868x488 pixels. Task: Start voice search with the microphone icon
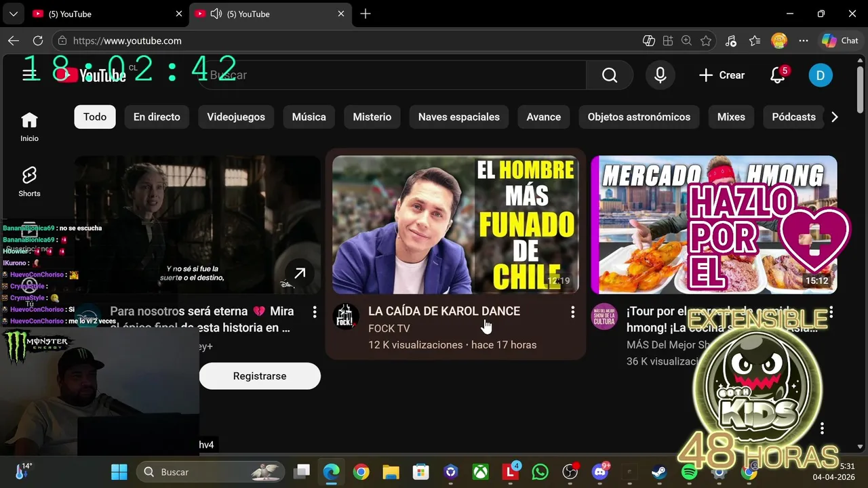(660, 75)
